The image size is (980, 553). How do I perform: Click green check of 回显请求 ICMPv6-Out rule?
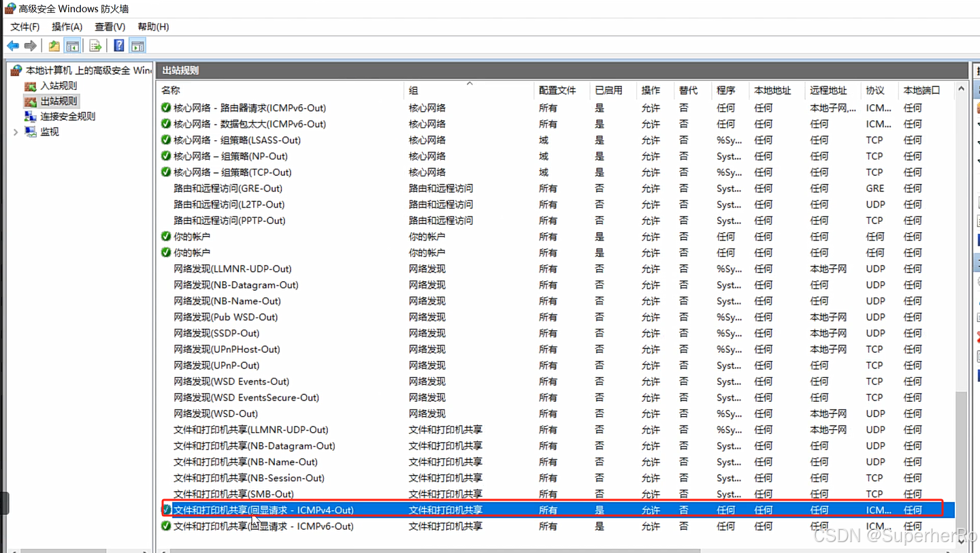click(x=165, y=526)
